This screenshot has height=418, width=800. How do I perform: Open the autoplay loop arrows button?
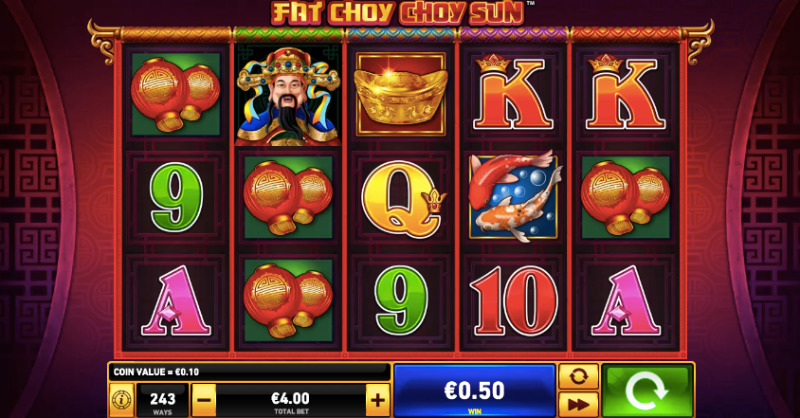579,377
